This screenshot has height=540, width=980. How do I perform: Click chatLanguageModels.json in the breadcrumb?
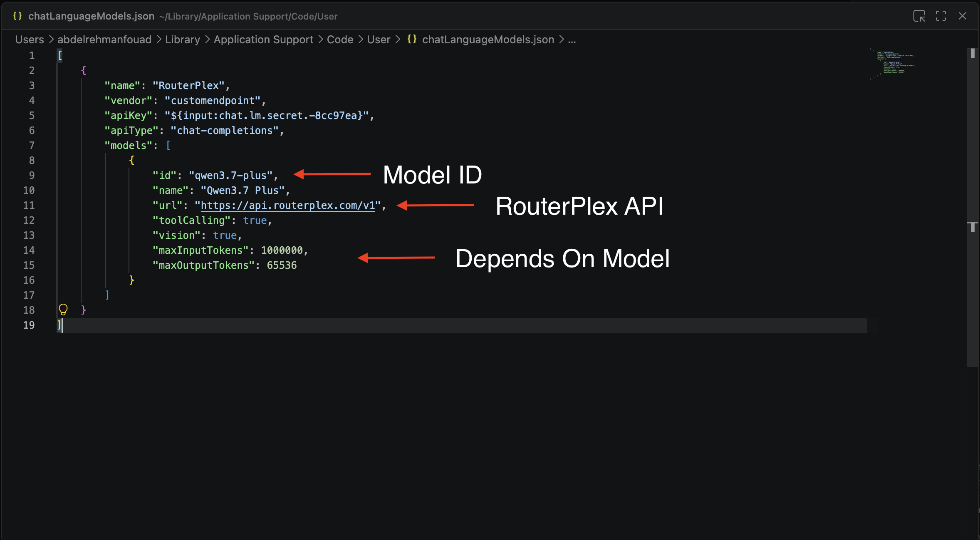tap(488, 40)
